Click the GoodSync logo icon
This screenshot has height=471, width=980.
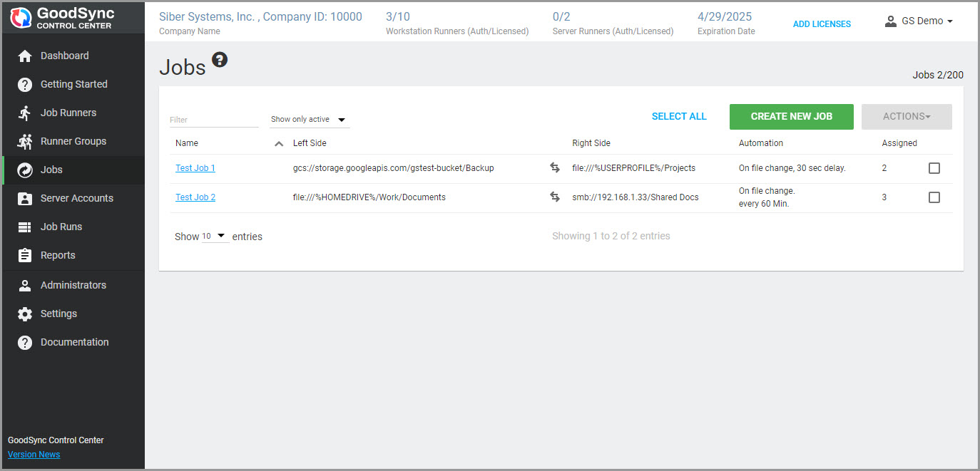click(21, 18)
